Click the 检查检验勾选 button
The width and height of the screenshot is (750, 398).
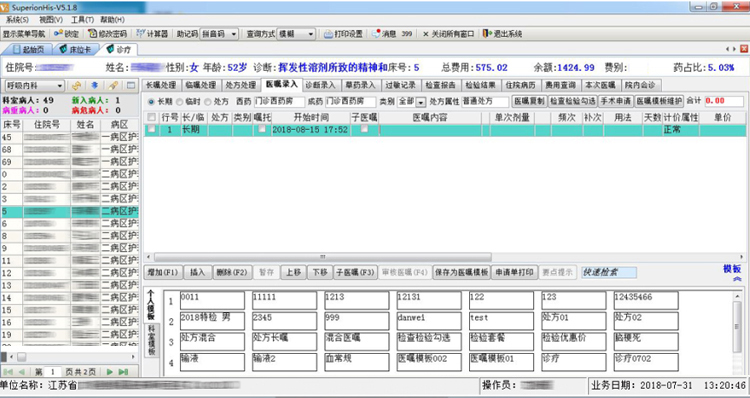point(573,101)
